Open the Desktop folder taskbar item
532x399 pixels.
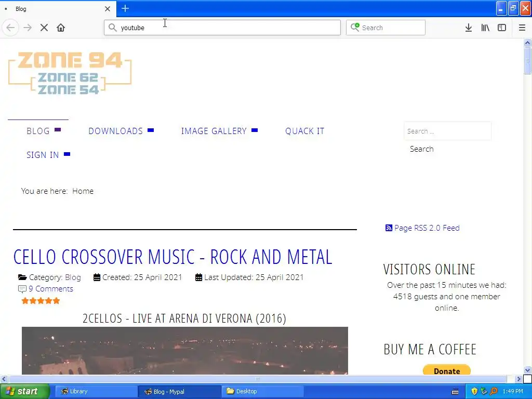tap(262, 391)
